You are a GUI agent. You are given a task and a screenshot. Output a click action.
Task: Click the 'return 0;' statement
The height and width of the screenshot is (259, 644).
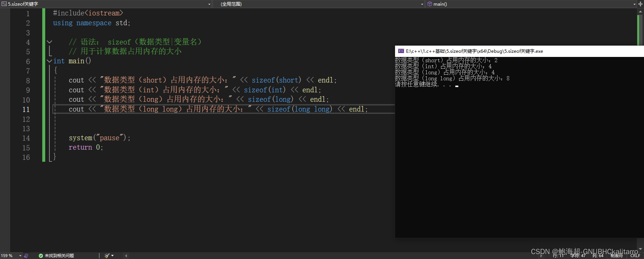[x=85, y=147]
